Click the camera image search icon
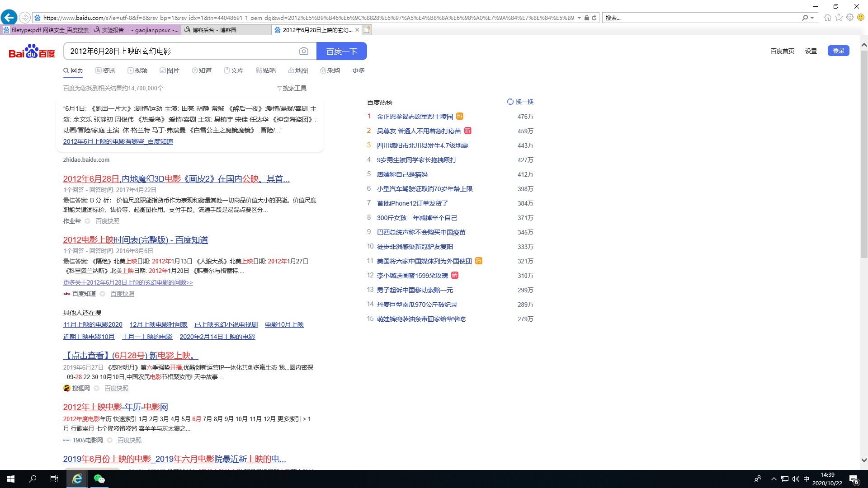This screenshot has width=868, height=488. [x=304, y=51]
